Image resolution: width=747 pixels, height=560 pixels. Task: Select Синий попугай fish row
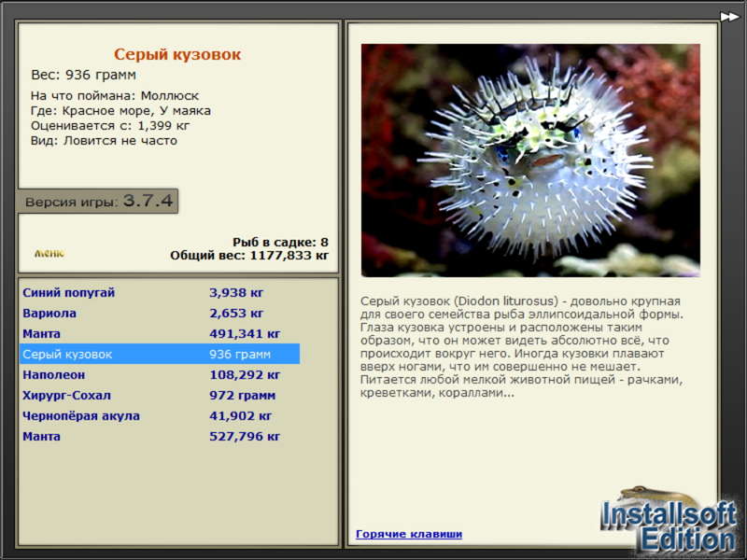point(160,292)
